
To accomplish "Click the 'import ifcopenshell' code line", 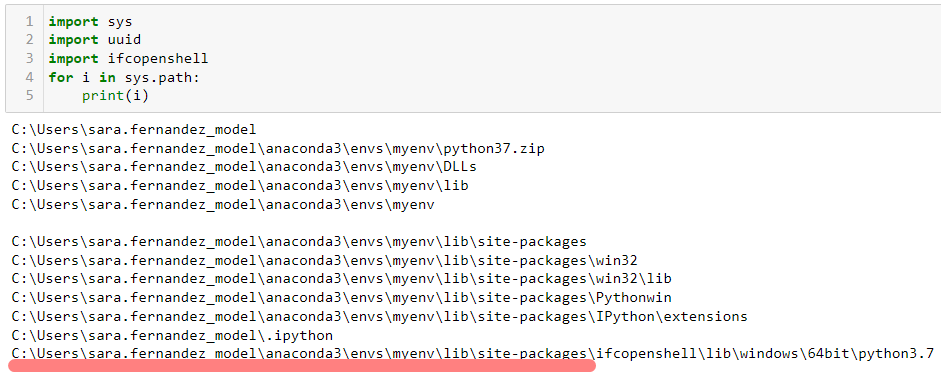I will point(128,58).
